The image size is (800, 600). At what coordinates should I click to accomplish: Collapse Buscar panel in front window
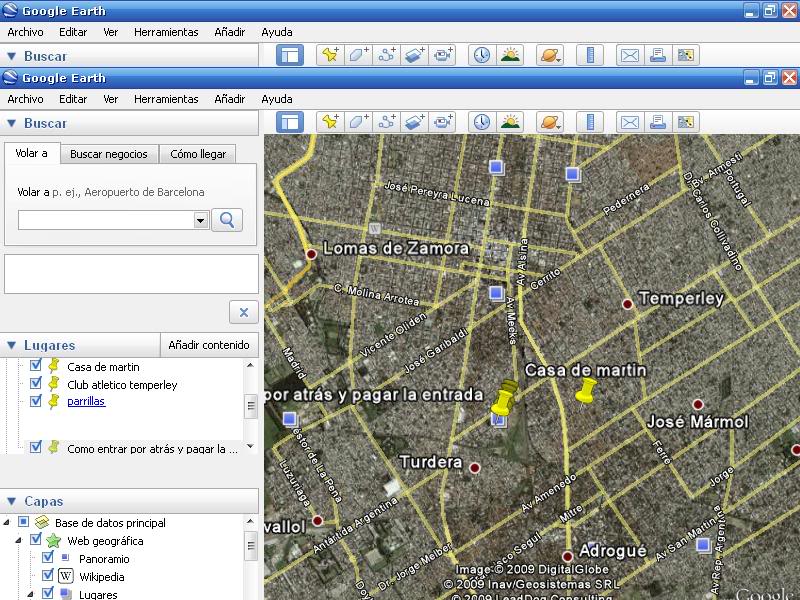click(x=12, y=123)
